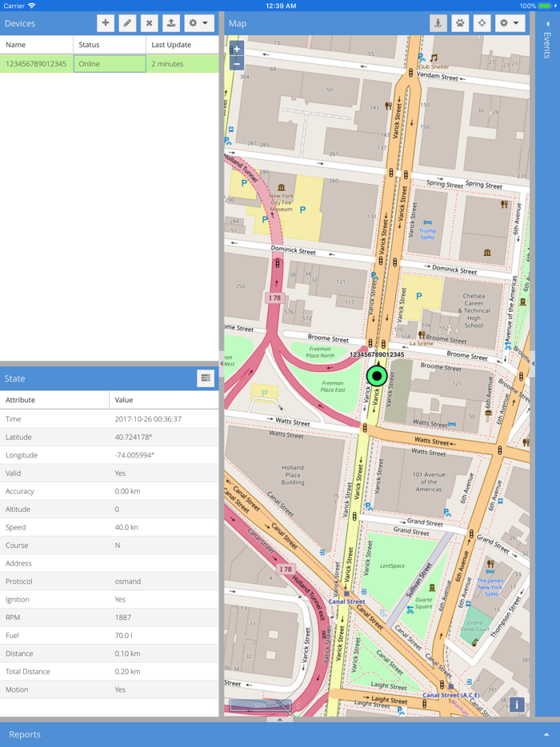Toggle live routes crosshair button

coord(482,23)
